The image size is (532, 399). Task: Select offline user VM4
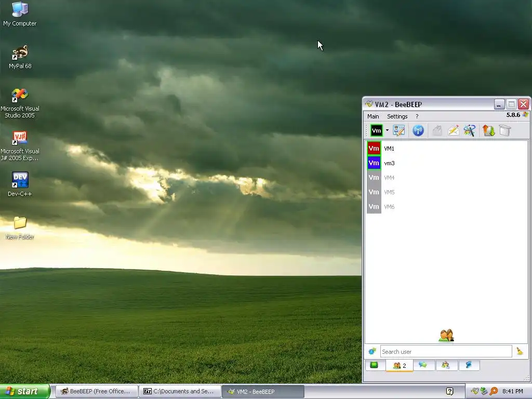click(x=447, y=178)
